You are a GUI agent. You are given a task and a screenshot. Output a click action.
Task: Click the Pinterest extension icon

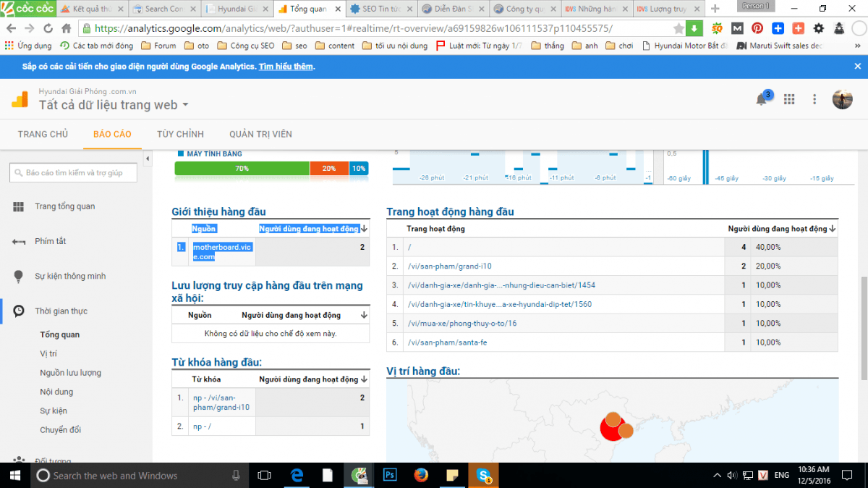pyautogui.click(x=757, y=28)
